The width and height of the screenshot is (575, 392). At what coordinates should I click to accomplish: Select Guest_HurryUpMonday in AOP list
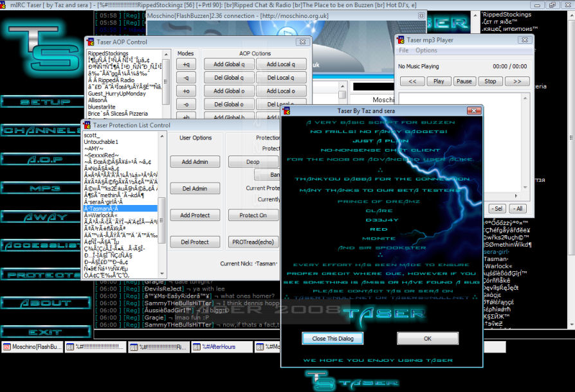pos(124,93)
